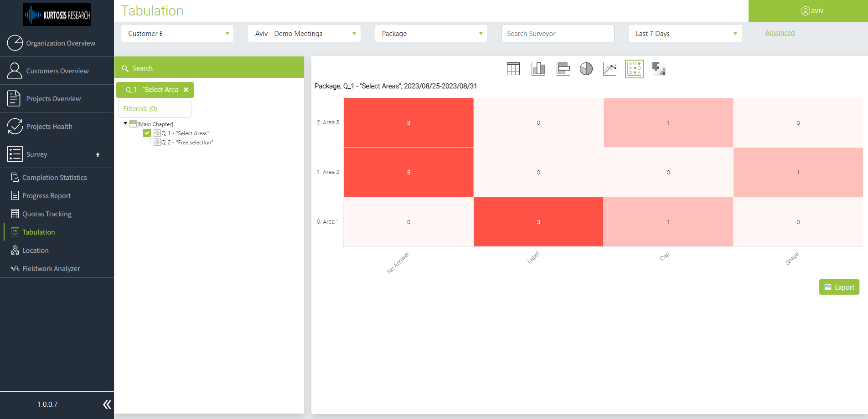Display results as a line chart

click(610, 69)
